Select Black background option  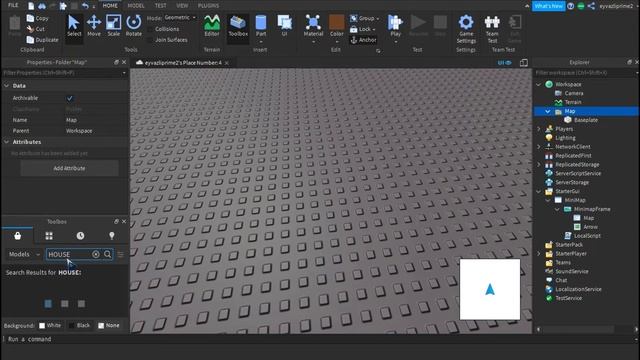pyautogui.click(x=79, y=326)
